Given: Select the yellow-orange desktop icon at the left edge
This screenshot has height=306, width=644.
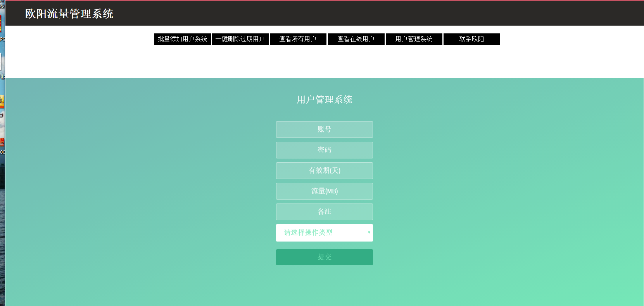Looking at the screenshot, I should pyautogui.click(x=2, y=102).
